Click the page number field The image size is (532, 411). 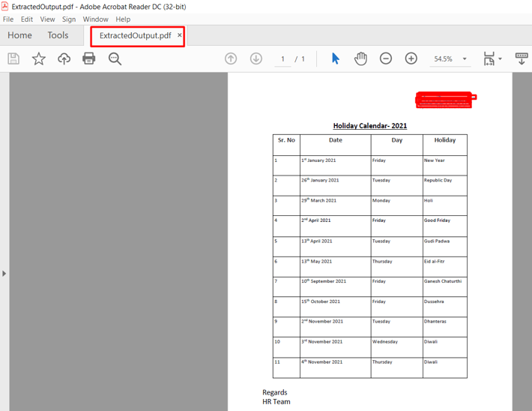[x=282, y=59]
